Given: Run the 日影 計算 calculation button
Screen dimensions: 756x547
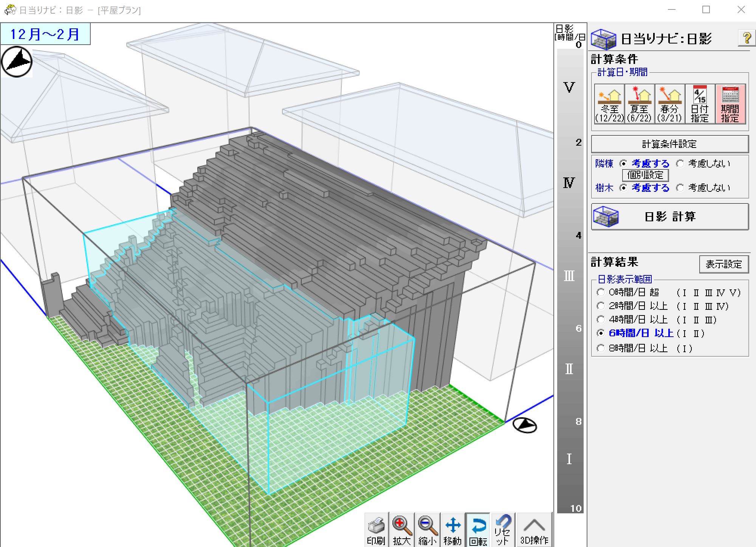Looking at the screenshot, I should click(x=670, y=217).
